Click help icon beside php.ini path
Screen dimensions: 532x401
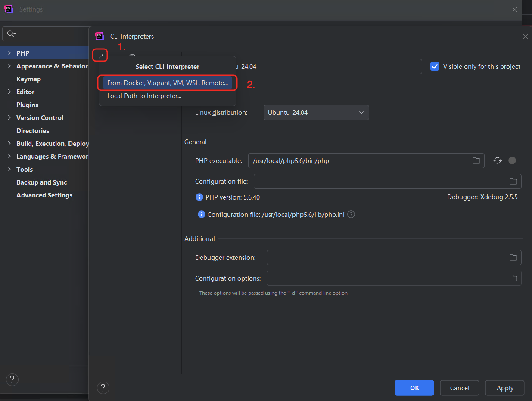[x=351, y=214]
